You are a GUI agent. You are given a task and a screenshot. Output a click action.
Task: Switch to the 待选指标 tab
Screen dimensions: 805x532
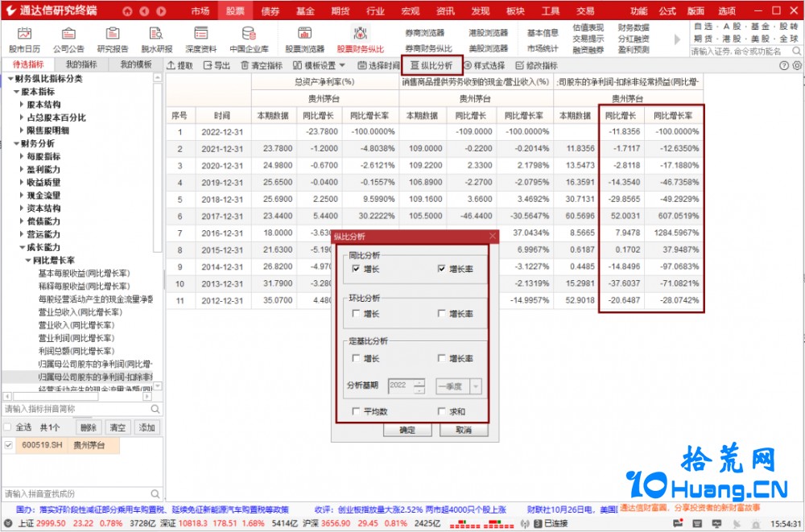coord(28,64)
